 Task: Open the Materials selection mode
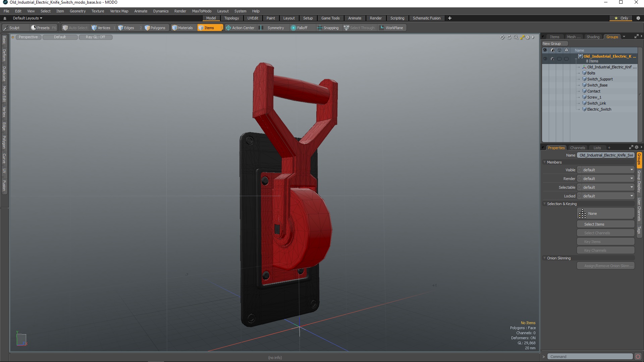pos(182,28)
